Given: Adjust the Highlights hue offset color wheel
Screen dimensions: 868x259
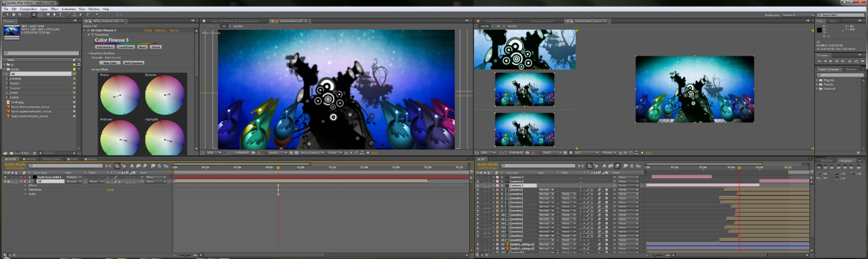Looking at the screenshot, I should click(165, 139).
